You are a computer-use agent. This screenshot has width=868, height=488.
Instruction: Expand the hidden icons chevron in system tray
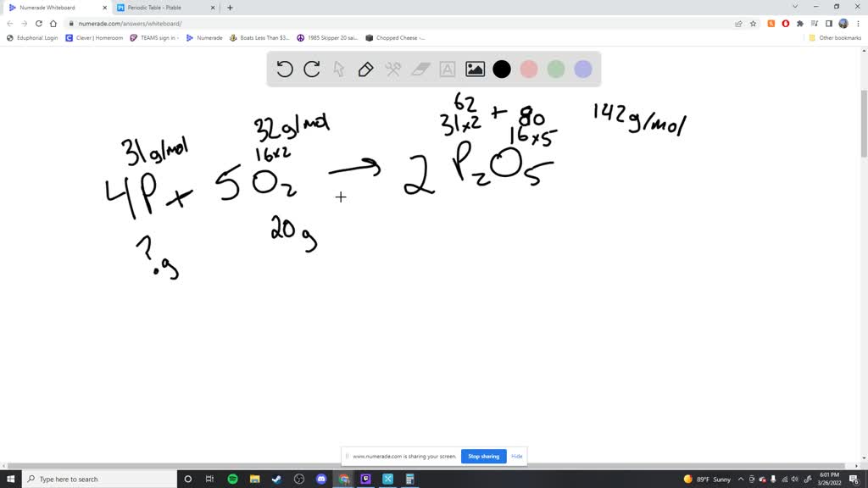740,479
